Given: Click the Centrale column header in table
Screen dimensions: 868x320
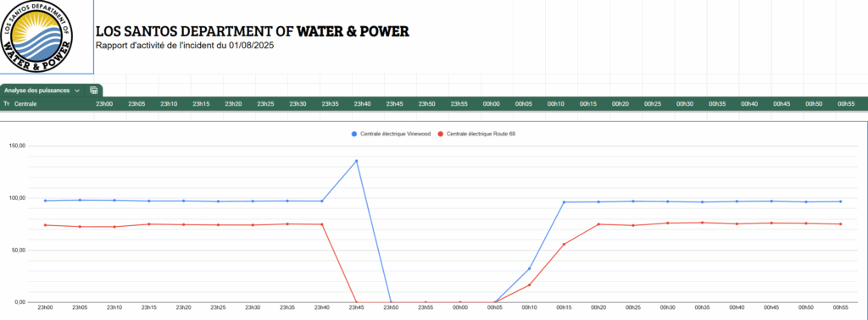Looking at the screenshot, I should click(25, 104).
